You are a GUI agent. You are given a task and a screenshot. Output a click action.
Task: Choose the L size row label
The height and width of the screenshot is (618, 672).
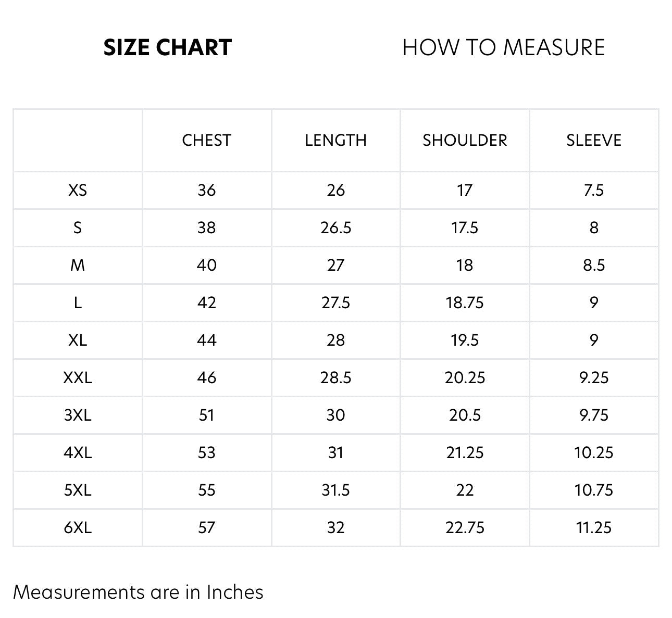[78, 302]
